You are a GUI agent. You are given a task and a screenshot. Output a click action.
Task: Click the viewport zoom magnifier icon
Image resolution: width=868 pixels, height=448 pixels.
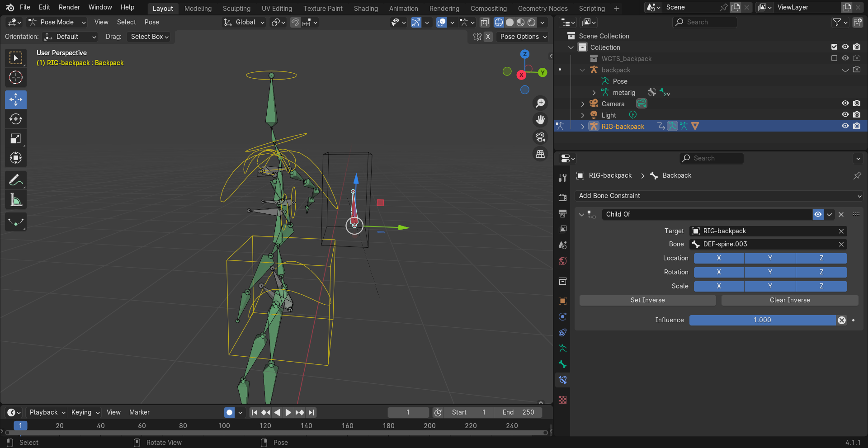pyautogui.click(x=540, y=103)
